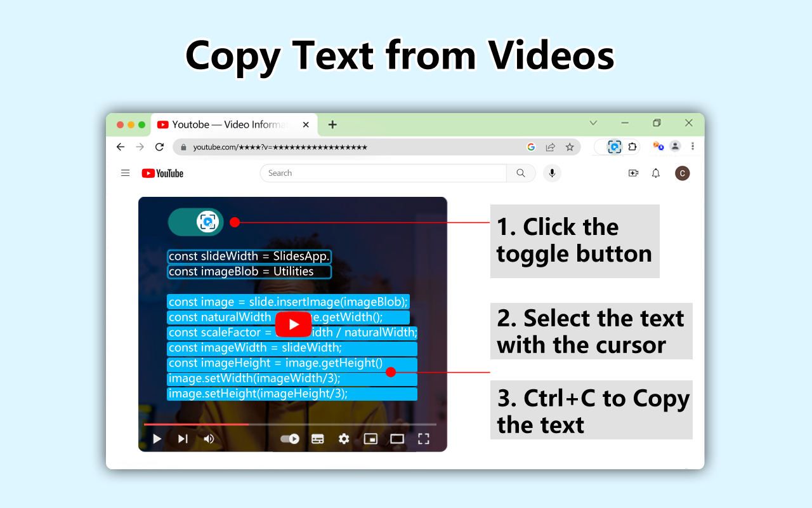Mute the video with the speaker icon

(209, 439)
